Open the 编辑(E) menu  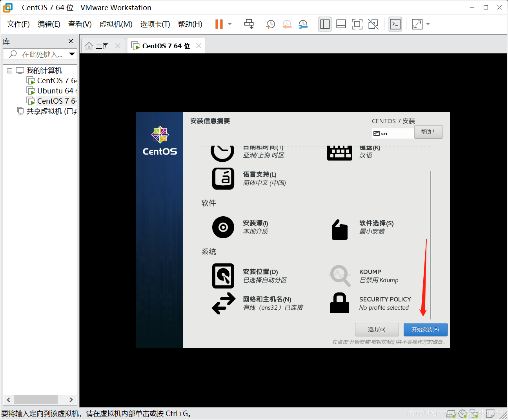pyautogui.click(x=49, y=24)
